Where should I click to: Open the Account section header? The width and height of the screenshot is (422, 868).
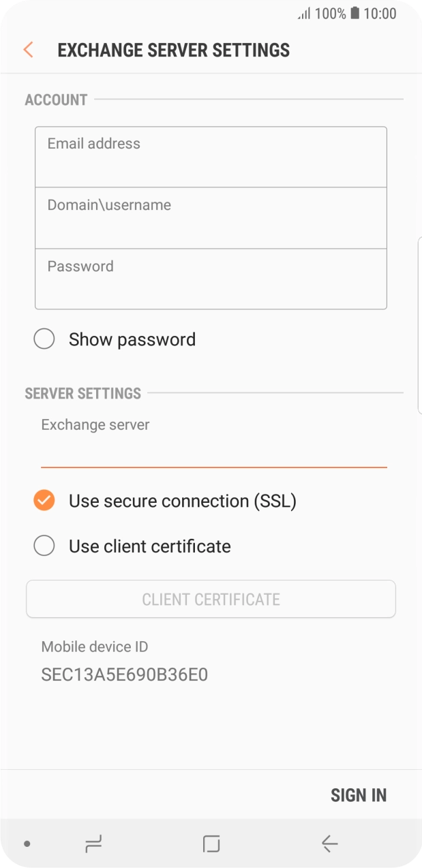point(55,99)
